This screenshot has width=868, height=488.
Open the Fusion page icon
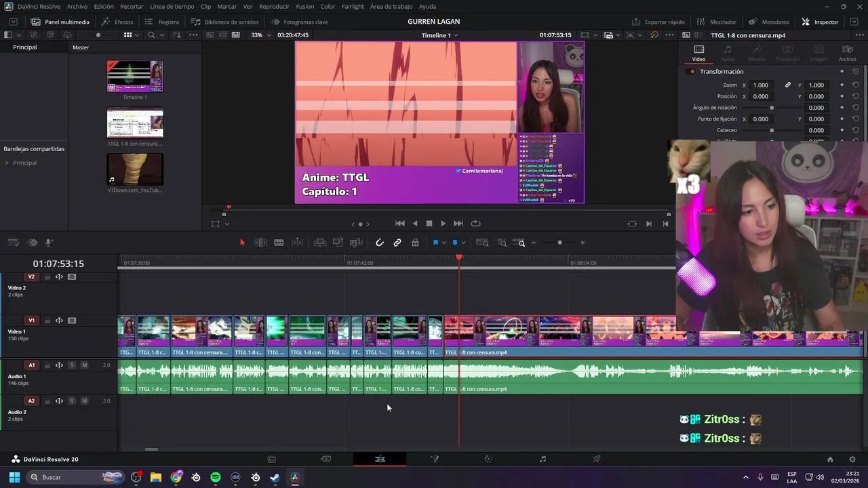[x=435, y=459]
